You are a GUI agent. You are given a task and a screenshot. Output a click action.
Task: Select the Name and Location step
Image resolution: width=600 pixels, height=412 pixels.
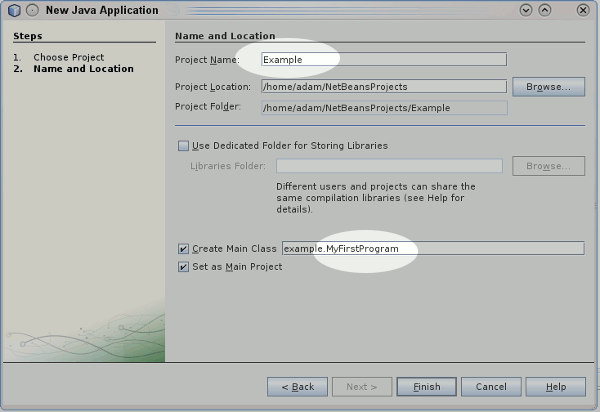[83, 69]
